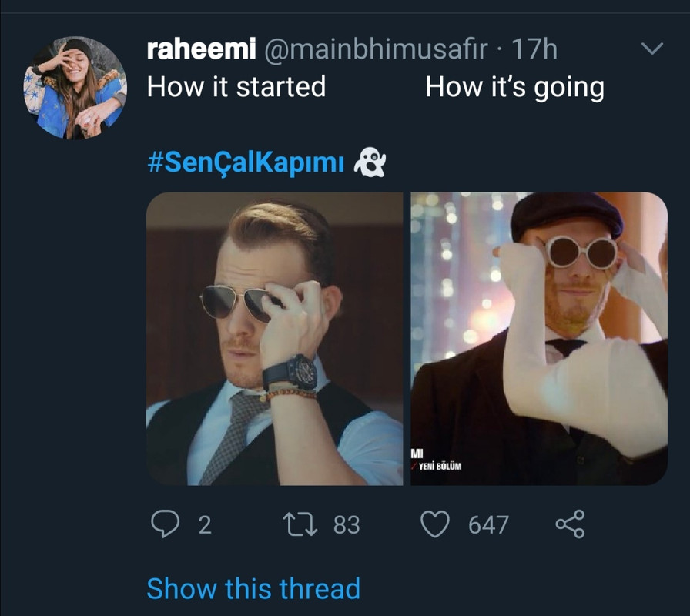Click the reply count of 2
Viewport: 690px width, 616px height.
click(x=204, y=525)
